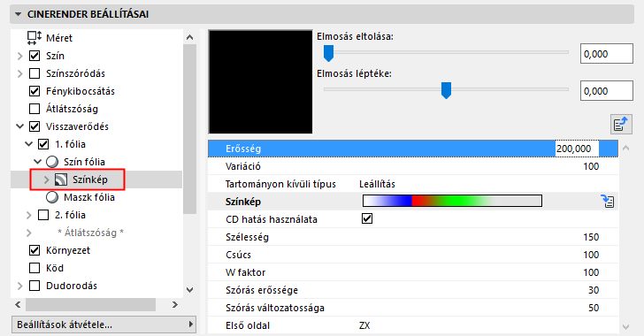Viewport: 644px width, 336px height.
Task: Expand the Szín tree node
Action: 19,56
